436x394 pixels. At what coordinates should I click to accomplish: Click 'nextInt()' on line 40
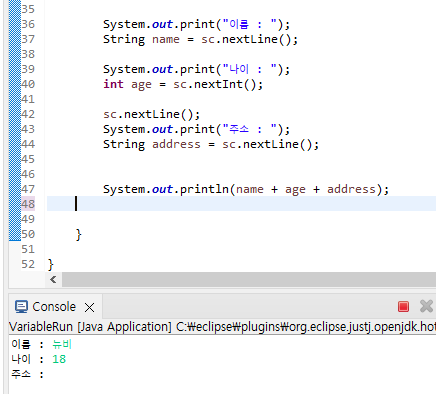pos(225,84)
